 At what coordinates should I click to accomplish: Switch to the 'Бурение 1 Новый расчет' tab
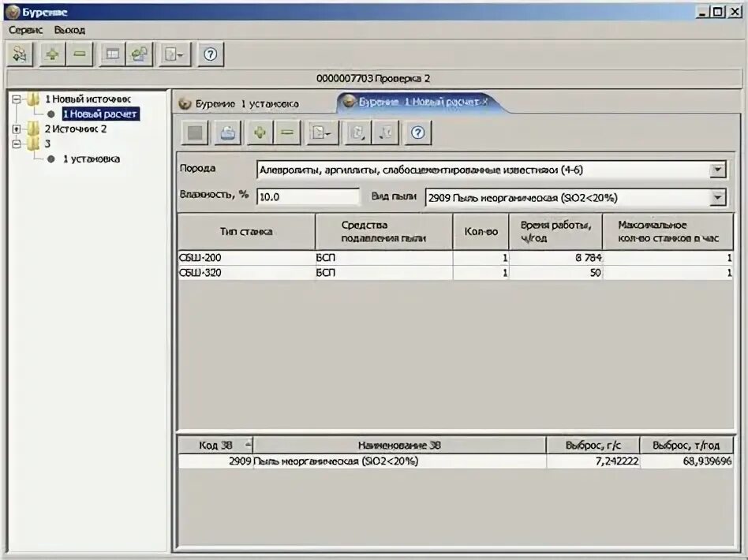[418, 102]
